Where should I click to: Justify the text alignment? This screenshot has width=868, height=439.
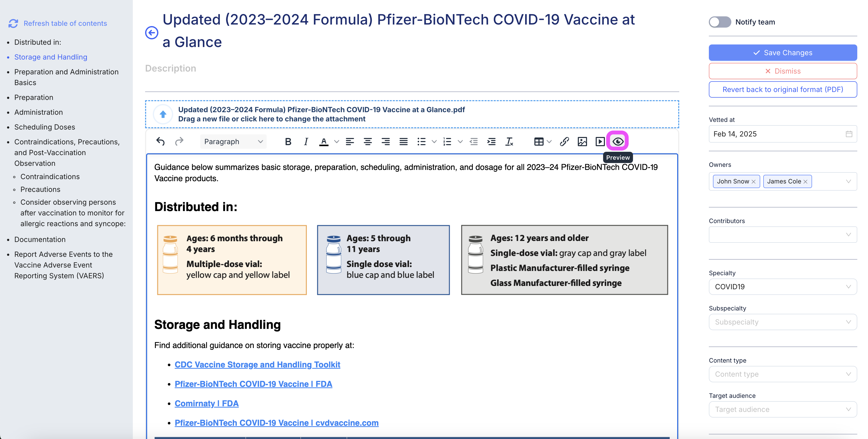(x=403, y=142)
